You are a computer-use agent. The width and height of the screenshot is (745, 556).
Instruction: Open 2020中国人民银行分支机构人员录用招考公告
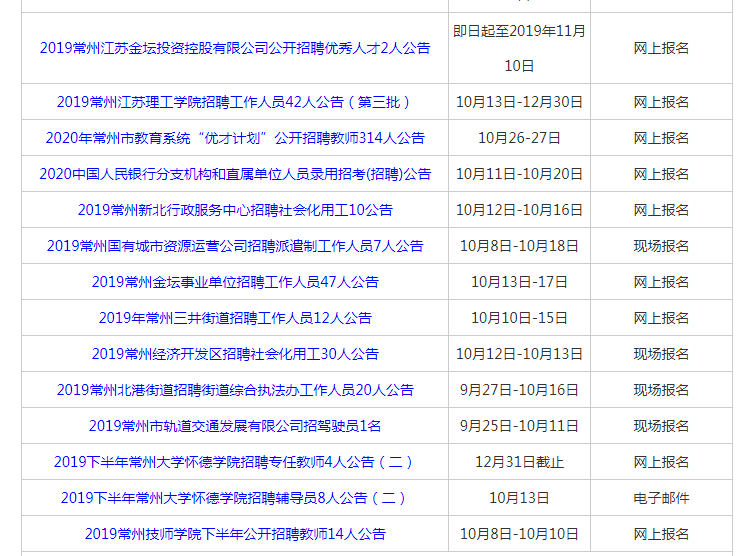[x=235, y=174]
